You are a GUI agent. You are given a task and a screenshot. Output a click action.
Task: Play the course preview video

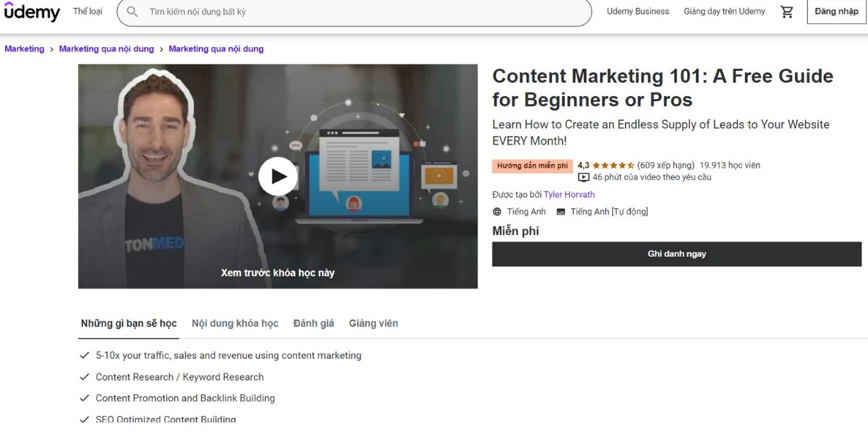[277, 176]
